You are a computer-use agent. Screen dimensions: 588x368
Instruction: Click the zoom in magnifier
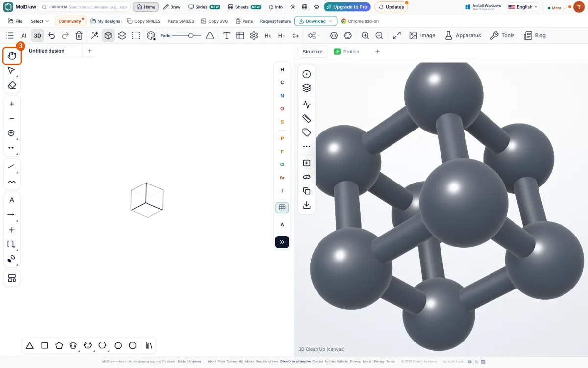[366, 35]
